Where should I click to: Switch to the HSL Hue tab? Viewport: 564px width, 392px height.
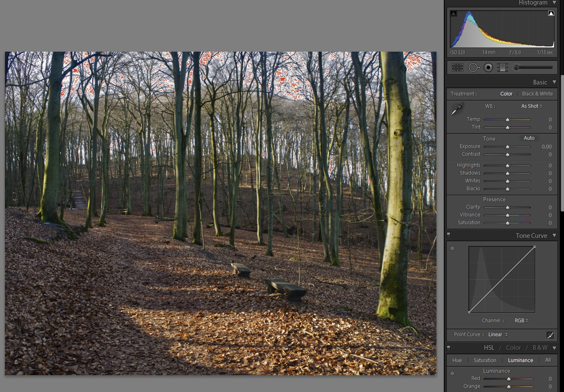(x=457, y=360)
